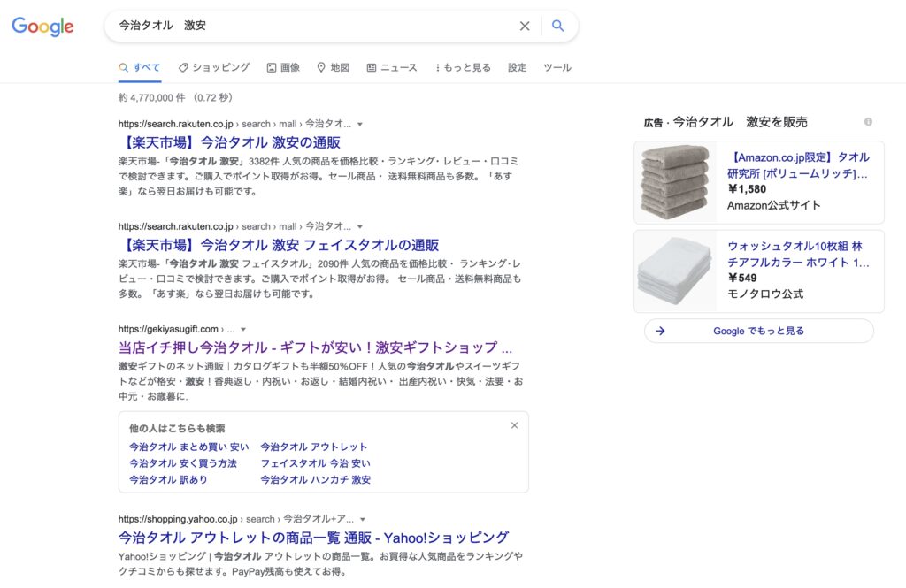Open Yahoo!ショッピング 今治タオル アウトレット result
Image resolution: width=906 pixels, height=588 pixels.
[x=313, y=538]
